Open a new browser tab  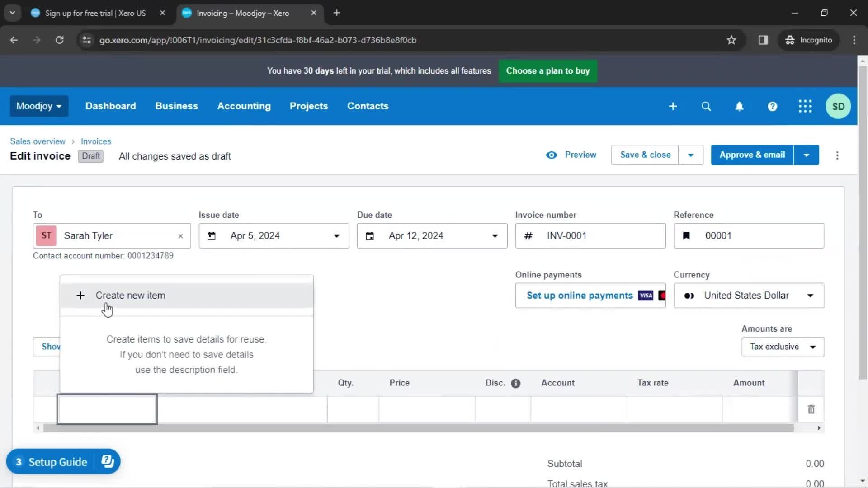[x=336, y=13]
